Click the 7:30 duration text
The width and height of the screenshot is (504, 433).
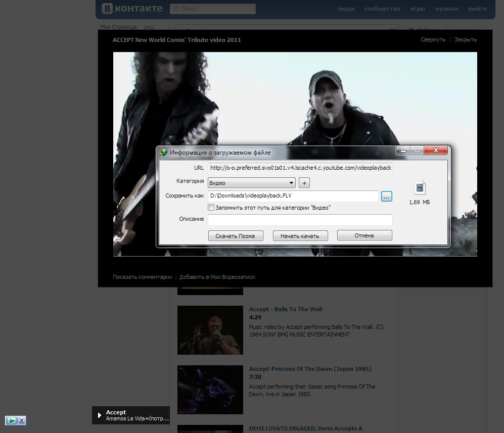255,377
